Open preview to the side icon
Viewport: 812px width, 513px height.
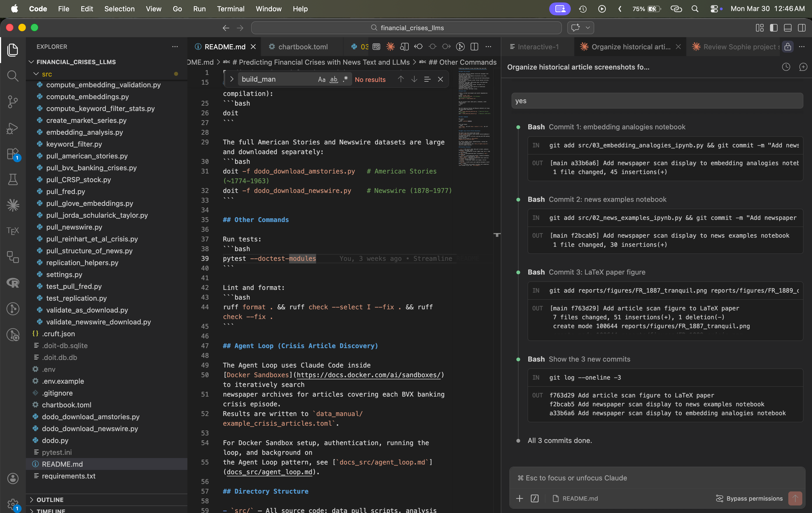click(x=404, y=47)
